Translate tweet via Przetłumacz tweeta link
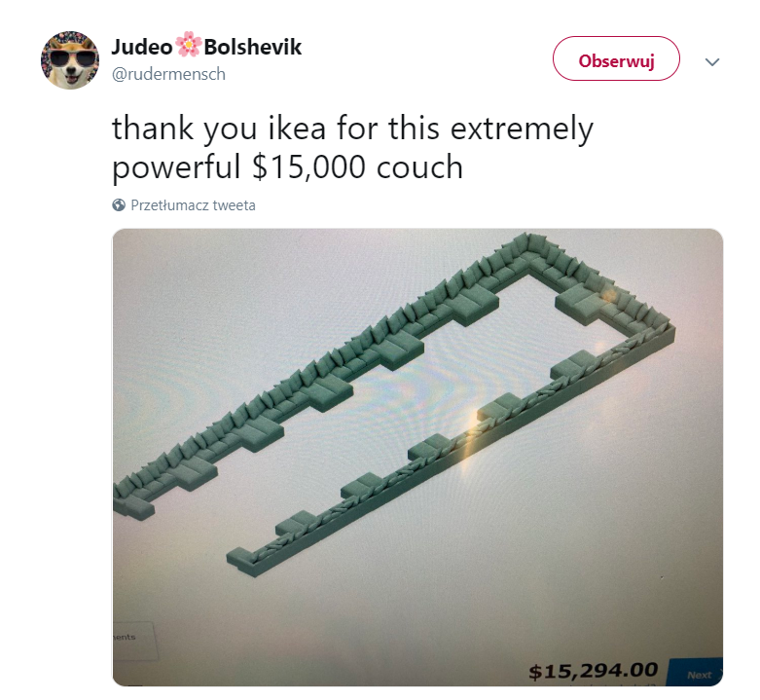Screen dimensions: 760x700 193,205
